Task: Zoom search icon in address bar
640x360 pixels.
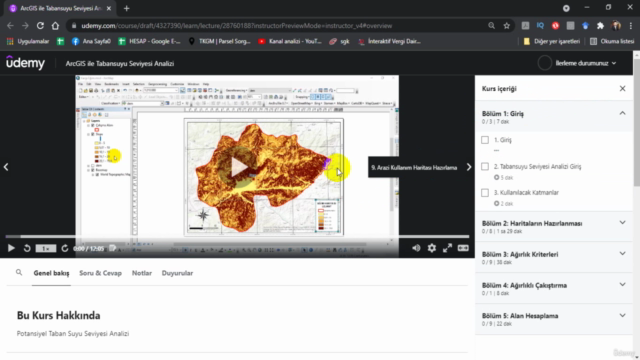Action: [491, 26]
